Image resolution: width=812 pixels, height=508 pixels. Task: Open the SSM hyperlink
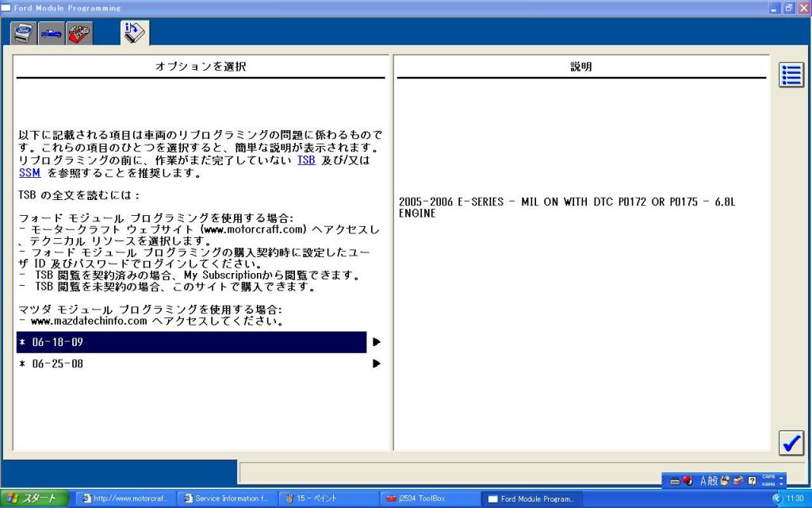pyautogui.click(x=29, y=172)
